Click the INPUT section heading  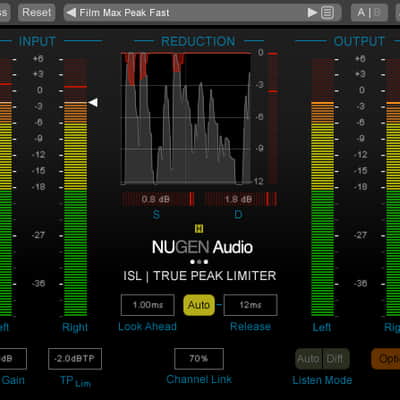click(37, 42)
